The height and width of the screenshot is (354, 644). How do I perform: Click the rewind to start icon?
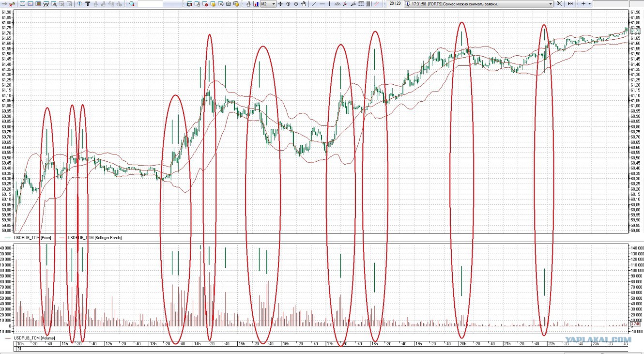(570, 4)
